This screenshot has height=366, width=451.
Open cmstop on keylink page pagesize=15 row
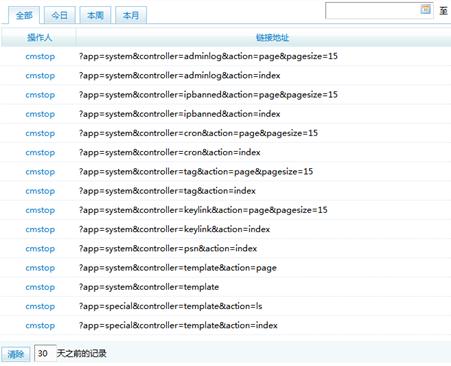40,210
